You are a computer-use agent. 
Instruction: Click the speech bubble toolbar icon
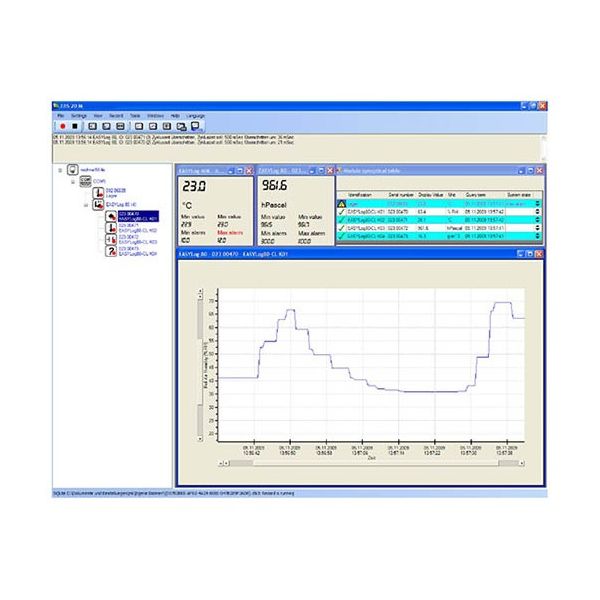pos(196,126)
